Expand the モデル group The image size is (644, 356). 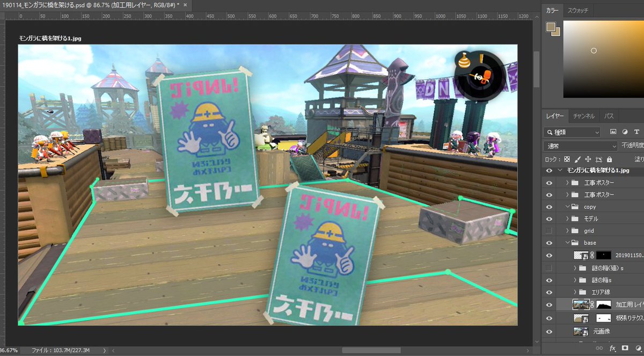pyautogui.click(x=567, y=219)
